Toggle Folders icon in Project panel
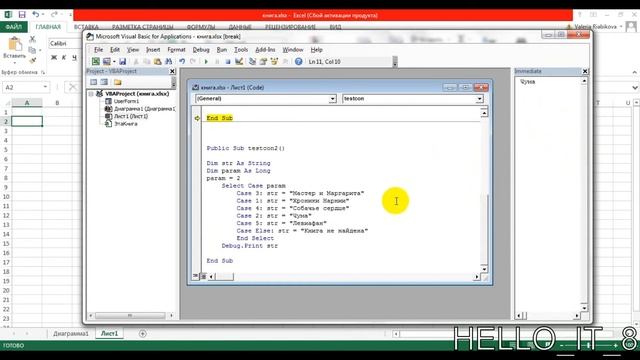 pyautogui.click(x=118, y=82)
